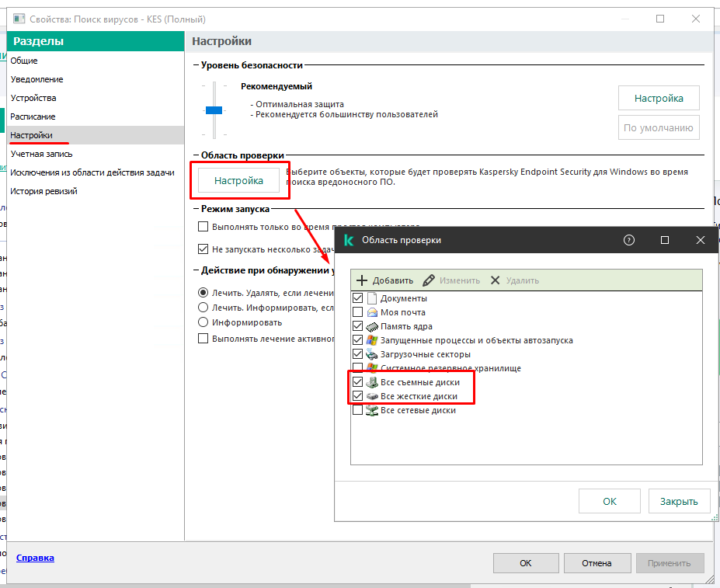The width and height of the screenshot is (720, 588).
Task: Open the Общие section
Action: click(x=96, y=61)
